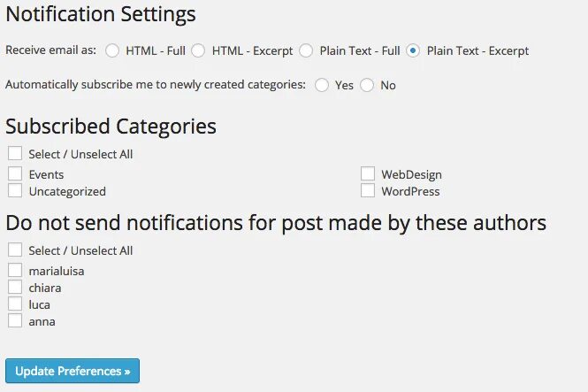Check the WebDesign category box
Screen dimensions: 588x392
coord(368,173)
